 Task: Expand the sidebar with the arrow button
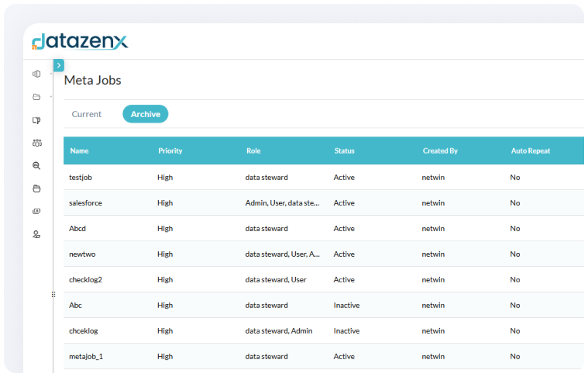59,66
